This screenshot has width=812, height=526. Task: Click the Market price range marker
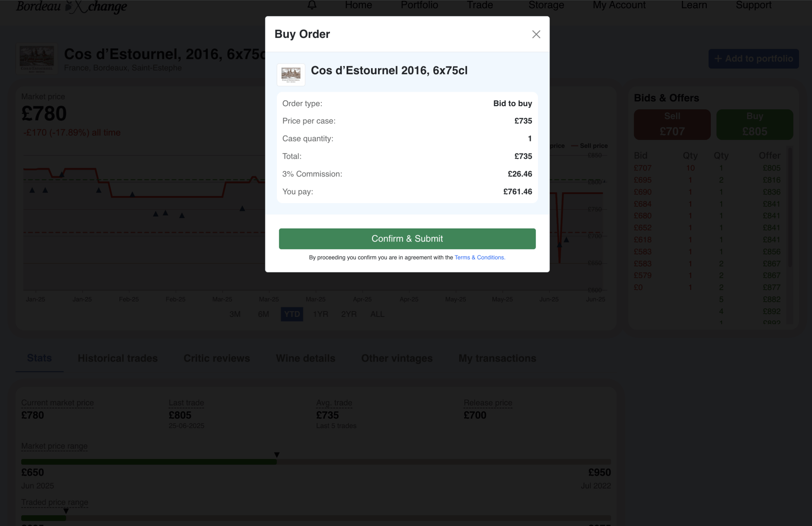(x=277, y=455)
